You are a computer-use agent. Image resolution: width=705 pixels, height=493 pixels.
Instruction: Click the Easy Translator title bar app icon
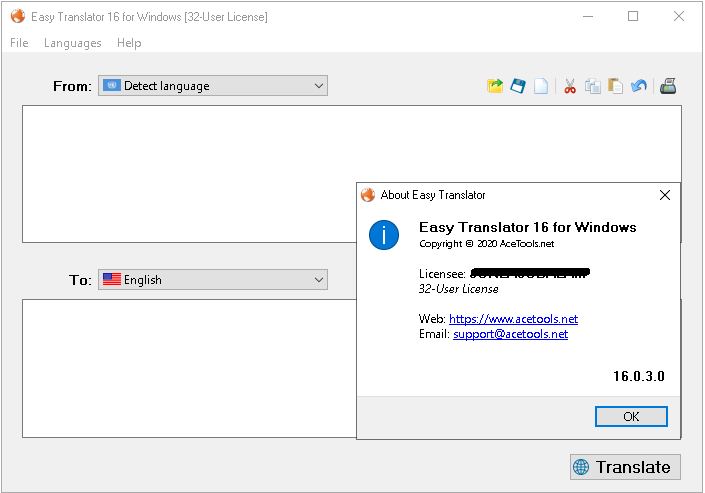tap(18, 16)
